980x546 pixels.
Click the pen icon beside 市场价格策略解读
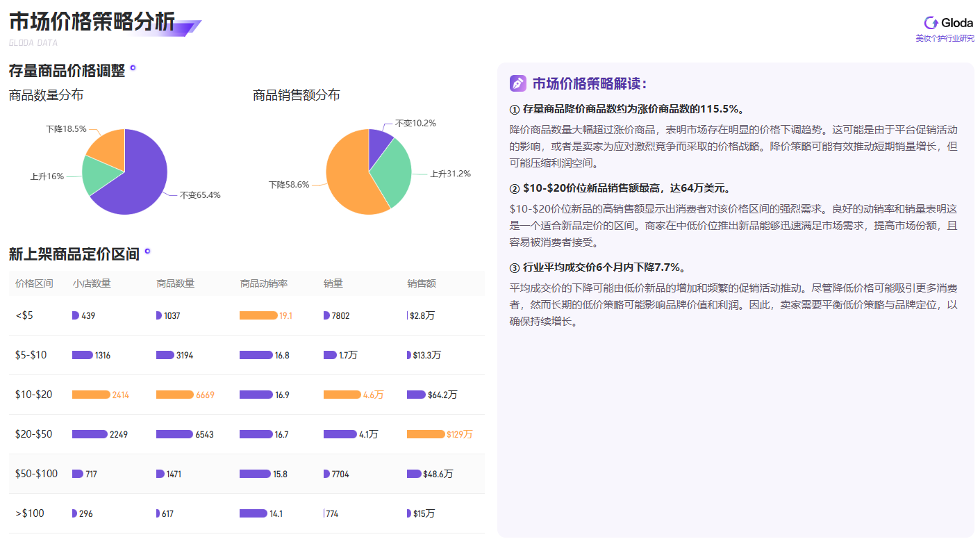518,83
